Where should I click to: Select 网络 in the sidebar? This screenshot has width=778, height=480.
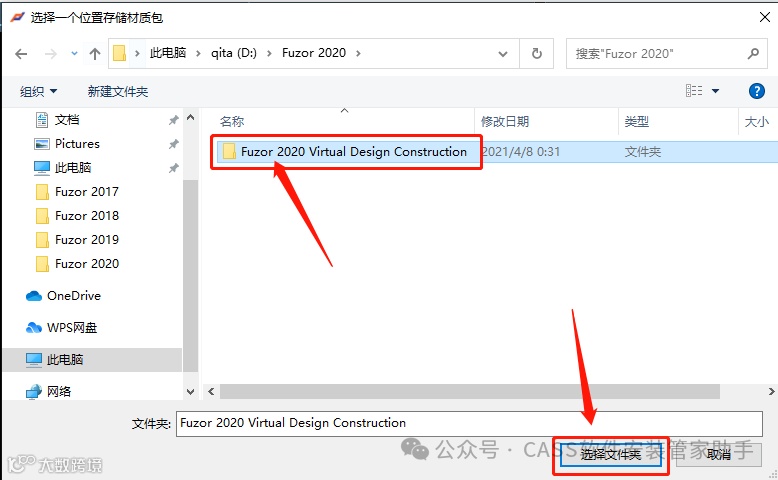59,392
